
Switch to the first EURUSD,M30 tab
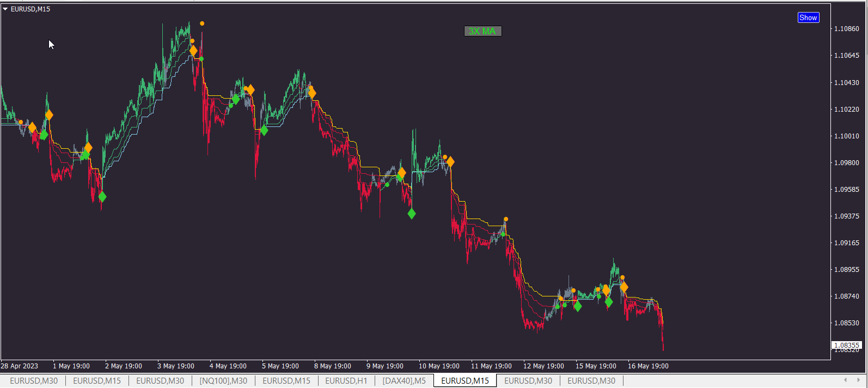34,381
